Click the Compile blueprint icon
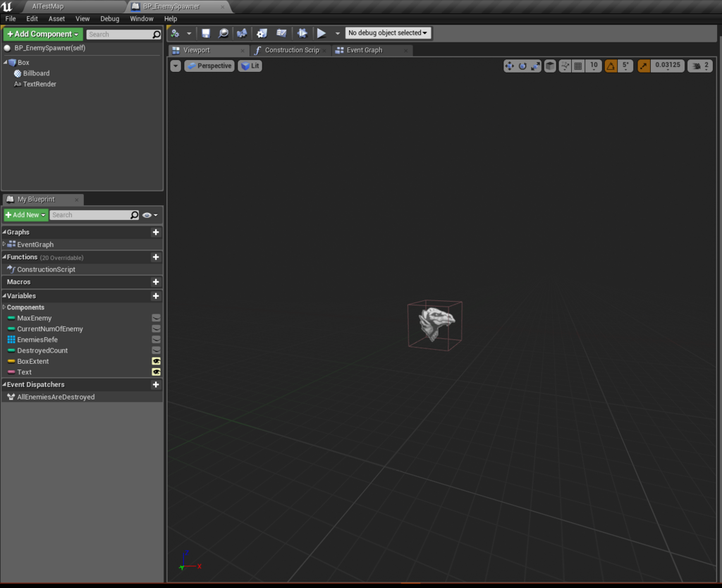 coord(175,33)
